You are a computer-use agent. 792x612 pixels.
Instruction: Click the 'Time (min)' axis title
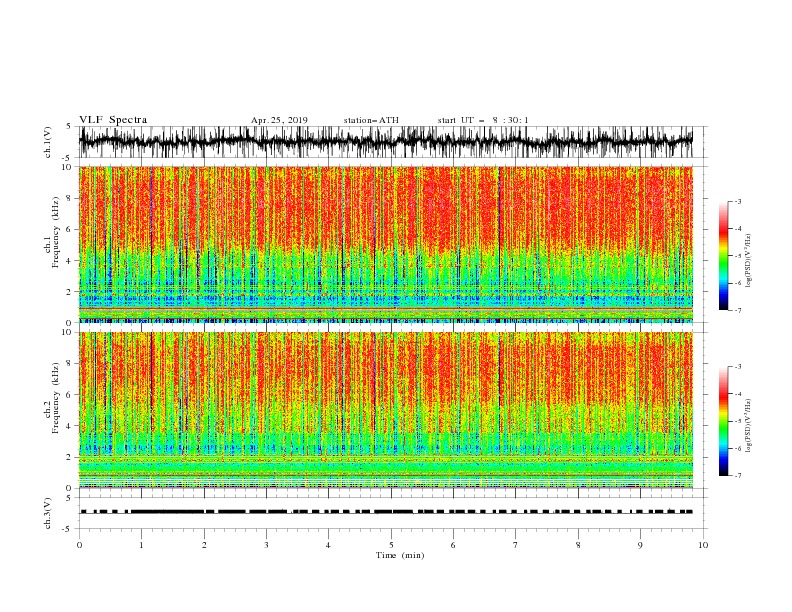click(x=400, y=555)
